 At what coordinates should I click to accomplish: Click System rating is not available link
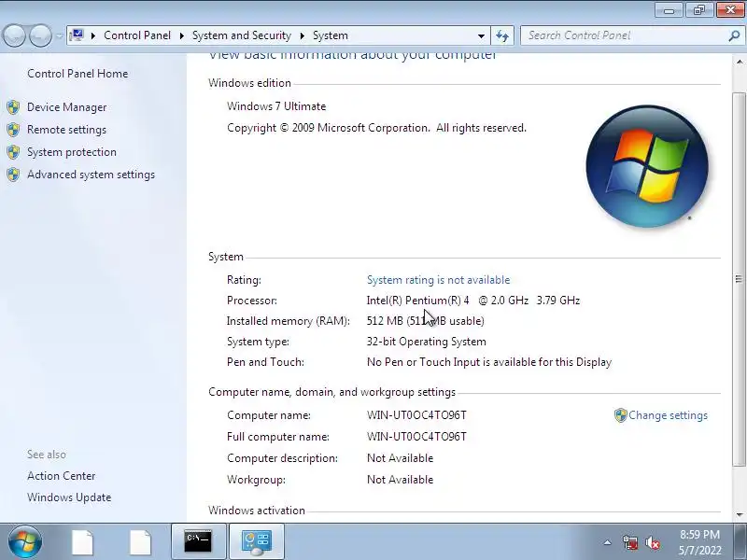pyautogui.click(x=438, y=279)
